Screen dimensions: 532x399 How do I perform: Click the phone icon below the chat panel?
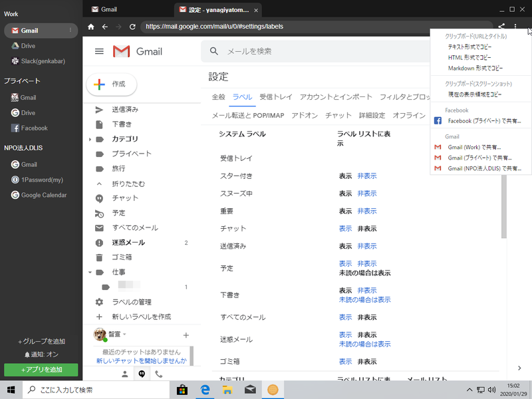(158, 374)
